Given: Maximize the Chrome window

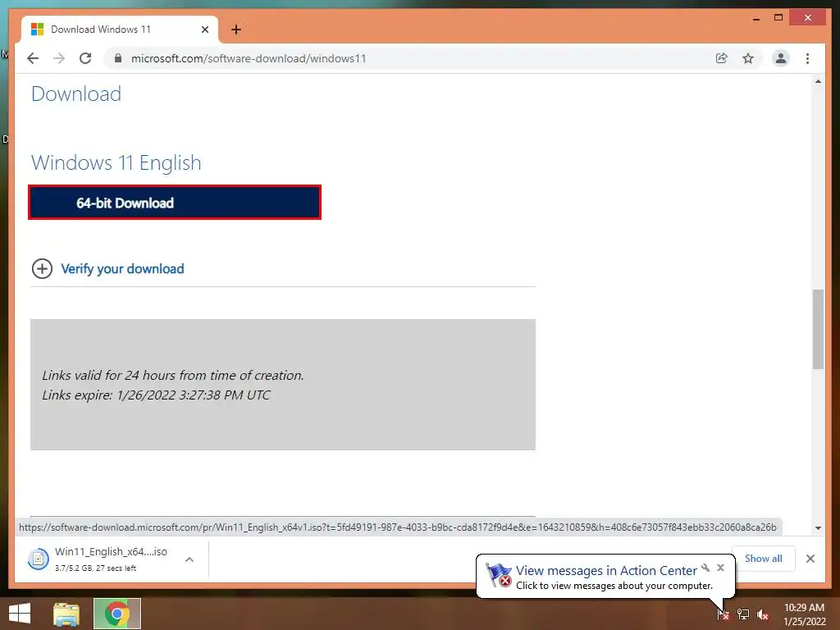Looking at the screenshot, I should 778,18.
